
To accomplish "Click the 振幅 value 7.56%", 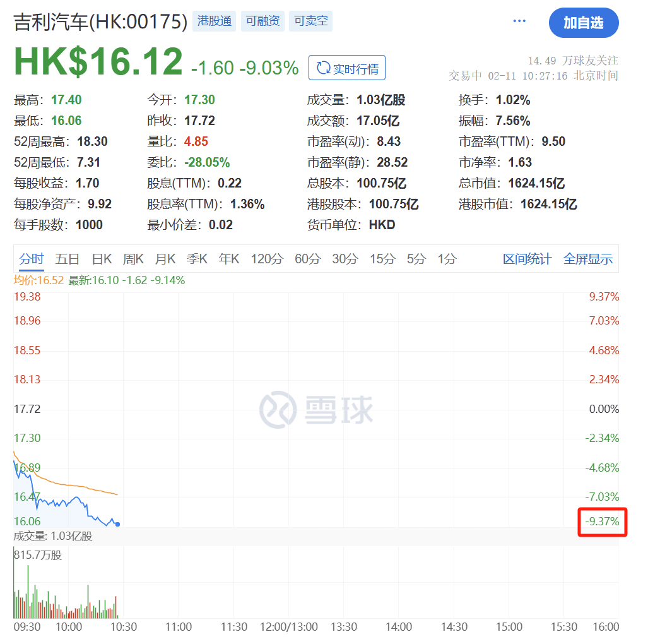I will (513, 121).
